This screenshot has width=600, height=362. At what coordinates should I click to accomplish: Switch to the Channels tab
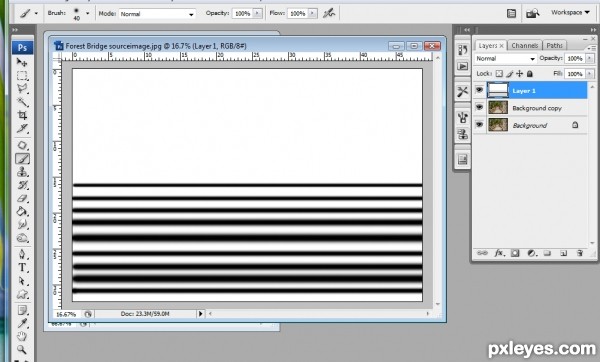[525, 46]
